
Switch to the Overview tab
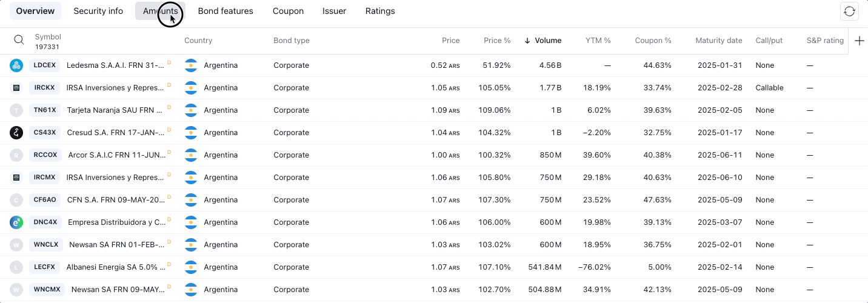(35, 11)
